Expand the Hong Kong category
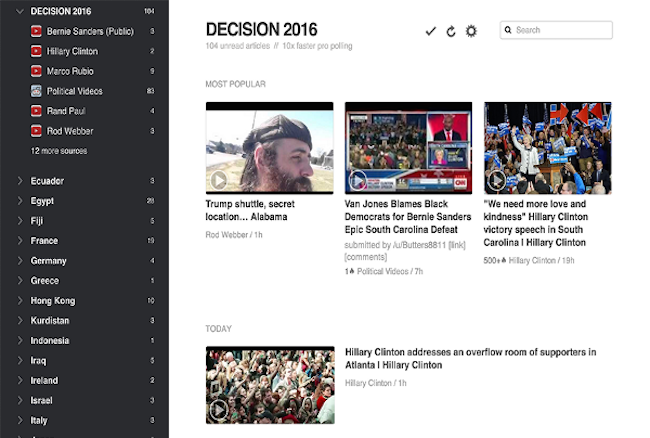 click(x=19, y=300)
